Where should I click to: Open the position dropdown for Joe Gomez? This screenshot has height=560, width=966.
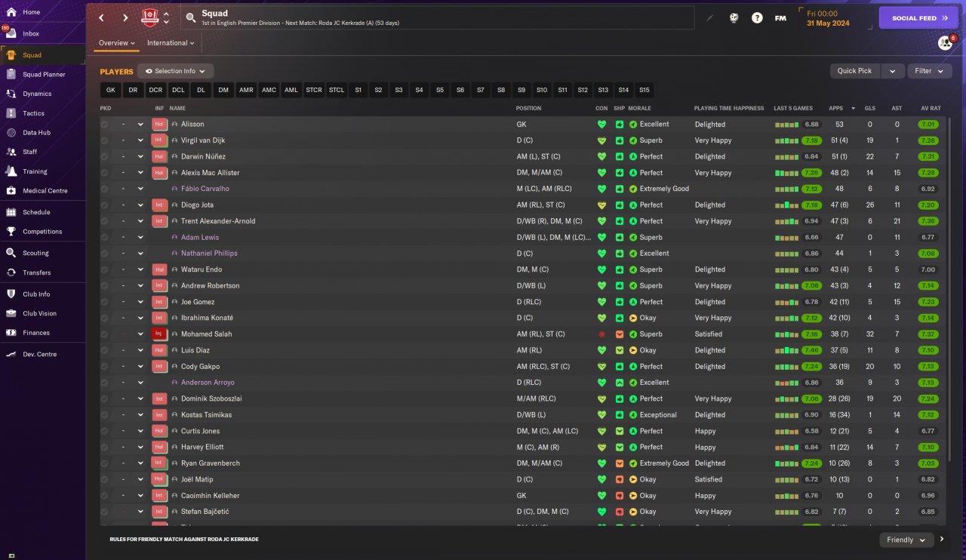pos(140,302)
